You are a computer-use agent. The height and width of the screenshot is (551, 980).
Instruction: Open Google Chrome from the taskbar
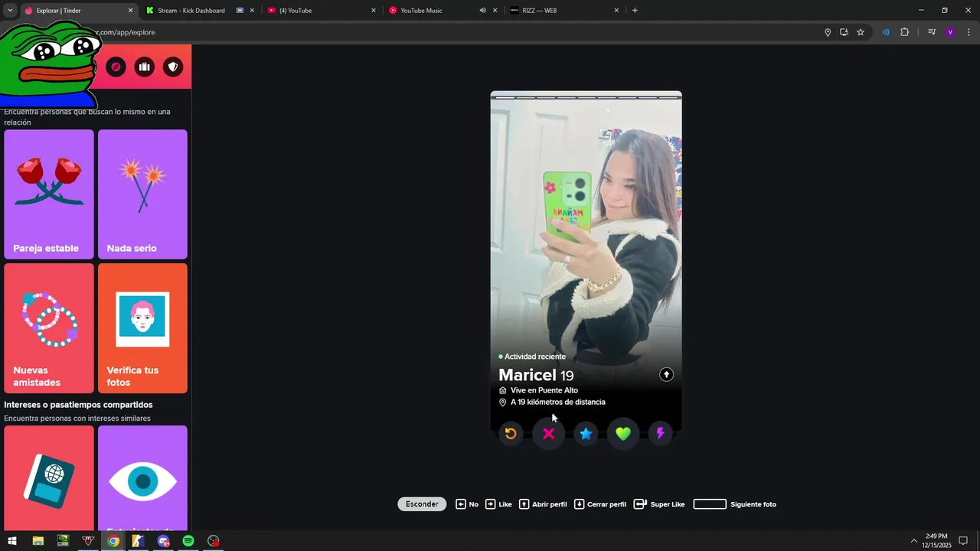113,541
